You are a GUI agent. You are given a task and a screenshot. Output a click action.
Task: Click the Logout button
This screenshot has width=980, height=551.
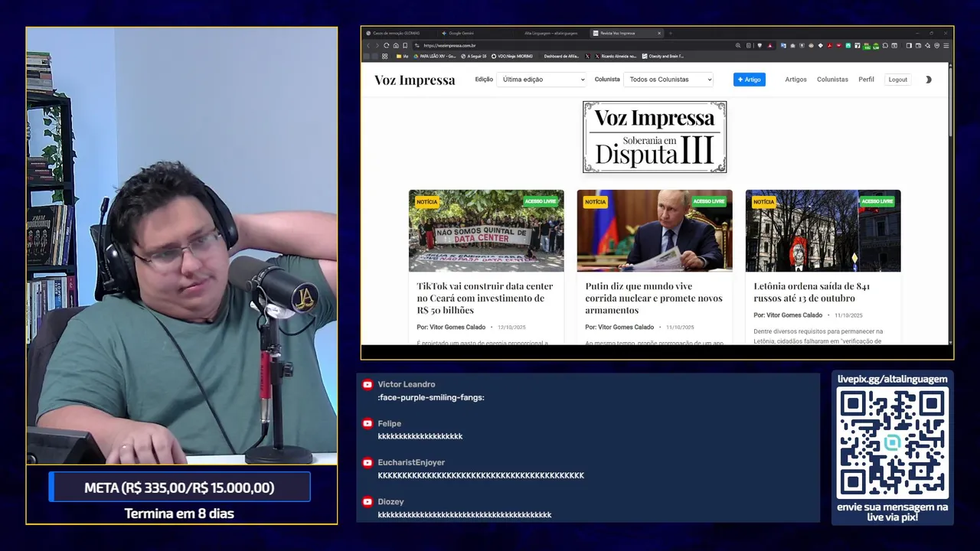pos(898,80)
